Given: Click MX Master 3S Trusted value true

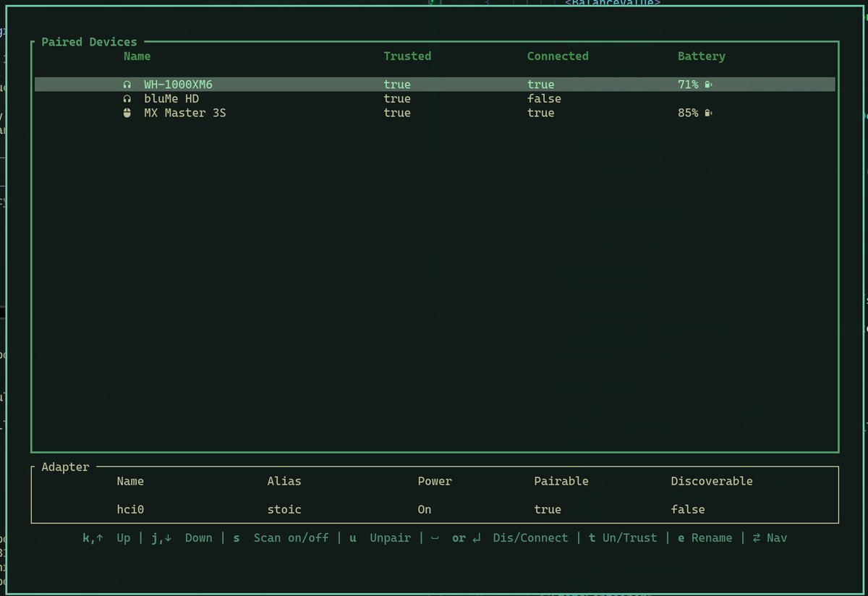Looking at the screenshot, I should click(x=397, y=113).
